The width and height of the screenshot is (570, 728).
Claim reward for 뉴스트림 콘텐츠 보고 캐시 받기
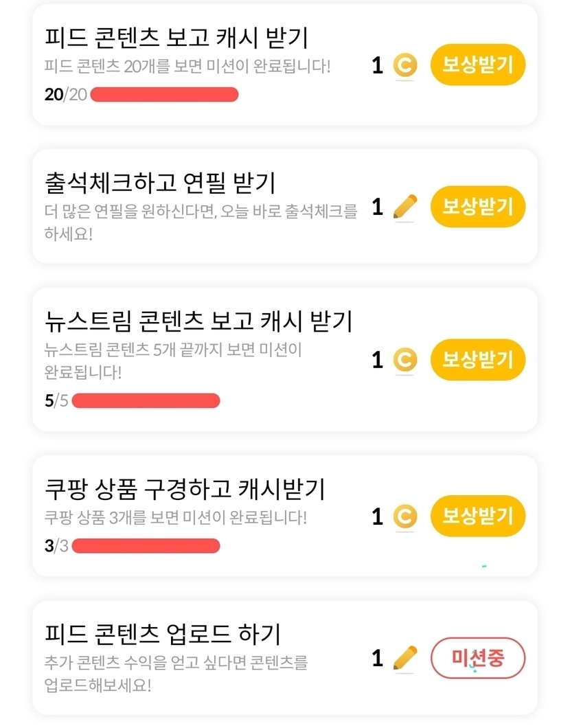click(x=477, y=360)
